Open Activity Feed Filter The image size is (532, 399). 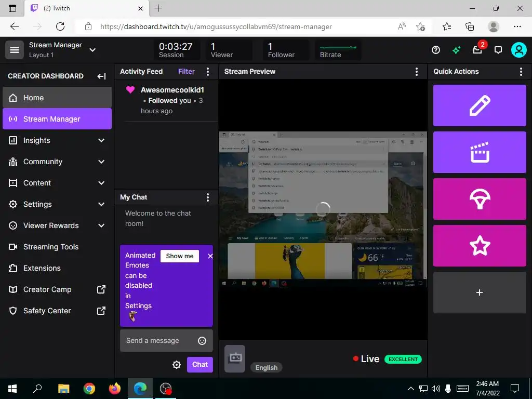click(187, 71)
